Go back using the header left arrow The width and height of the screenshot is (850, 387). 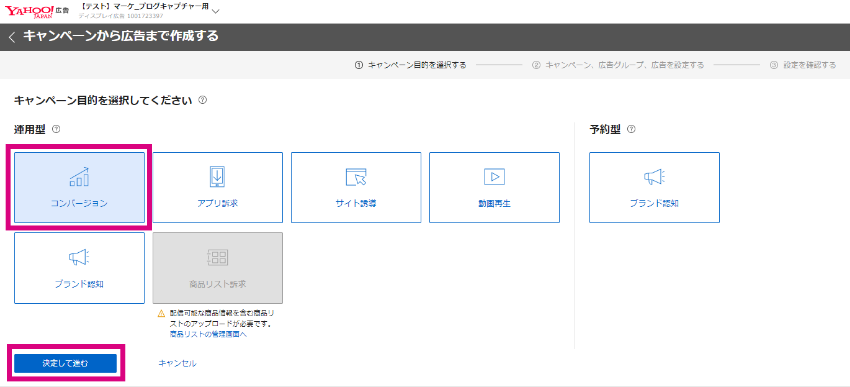(x=12, y=37)
